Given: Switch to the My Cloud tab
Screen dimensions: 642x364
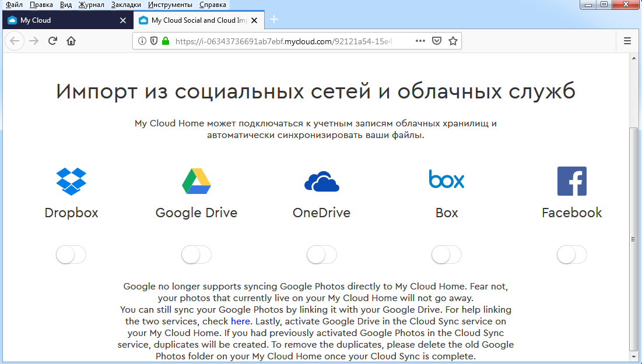Looking at the screenshot, I should [x=64, y=20].
